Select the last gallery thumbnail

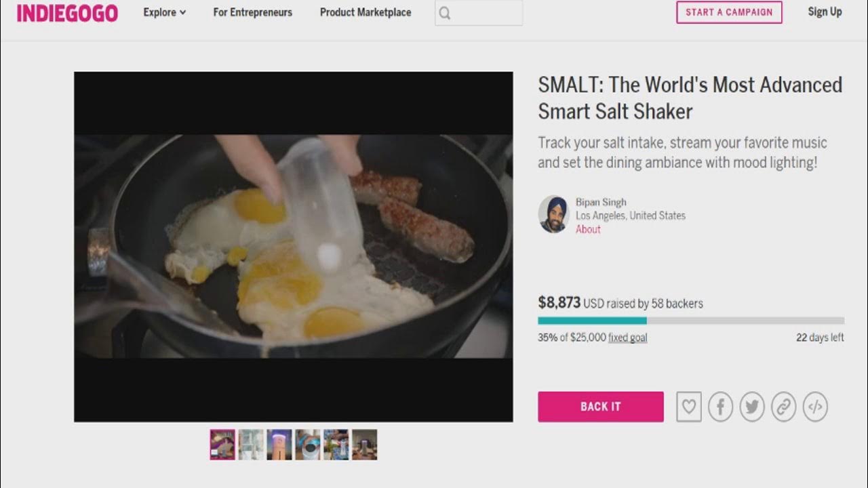click(364, 445)
